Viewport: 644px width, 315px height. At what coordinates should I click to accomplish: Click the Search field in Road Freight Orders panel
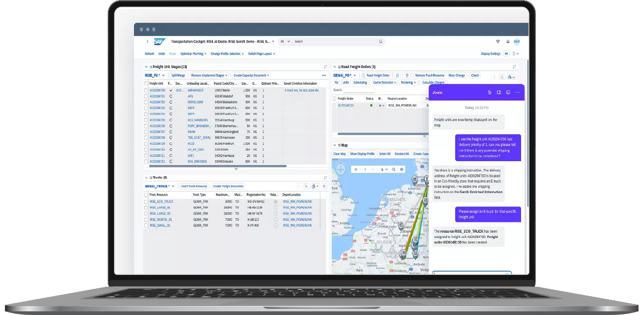coord(358,89)
